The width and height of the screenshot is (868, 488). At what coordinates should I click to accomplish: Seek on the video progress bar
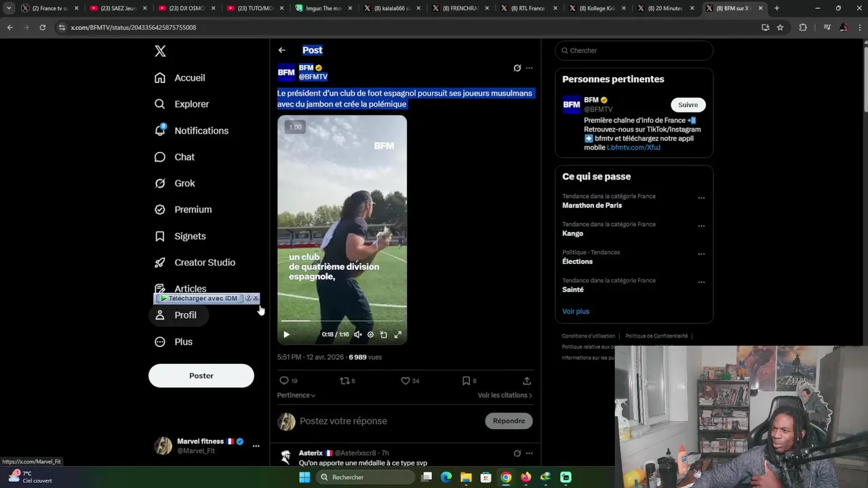(x=342, y=321)
